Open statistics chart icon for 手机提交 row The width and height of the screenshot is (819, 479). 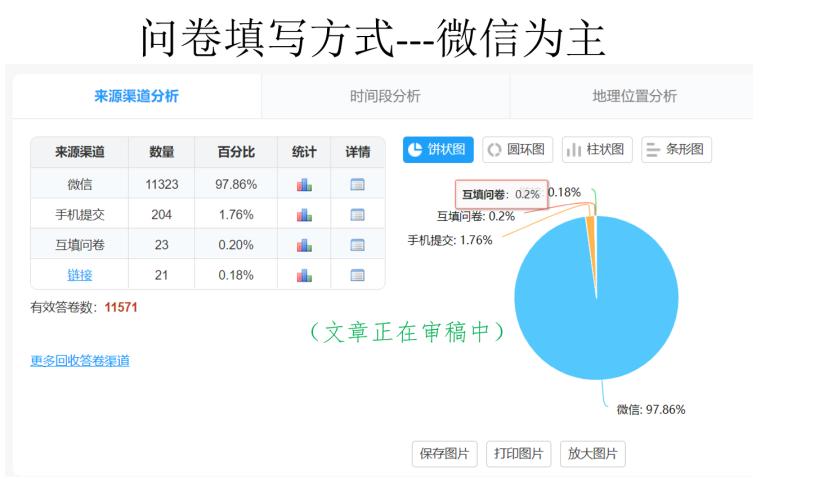point(304,215)
